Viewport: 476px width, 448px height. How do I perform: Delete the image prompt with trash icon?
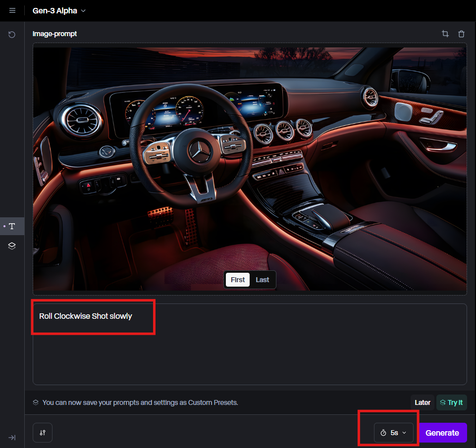[x=461, y=34]
